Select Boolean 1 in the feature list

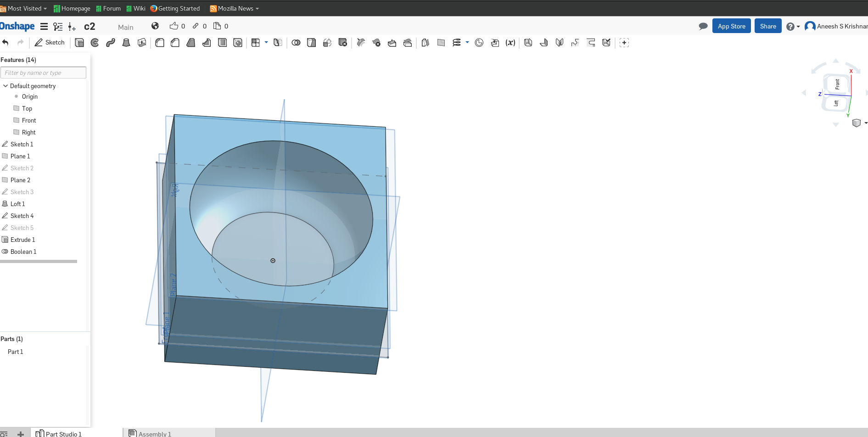23,252
